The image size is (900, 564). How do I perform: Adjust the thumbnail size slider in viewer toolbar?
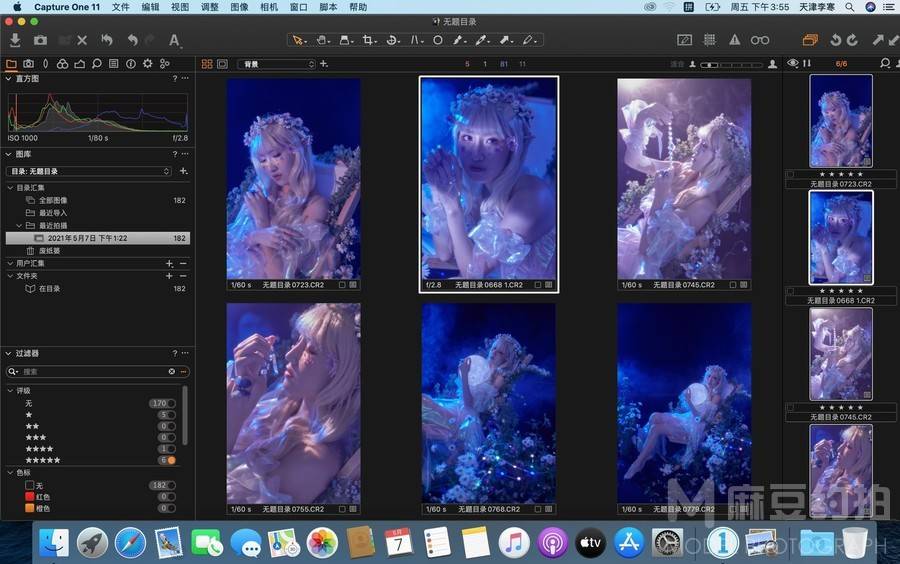[733, 64]
